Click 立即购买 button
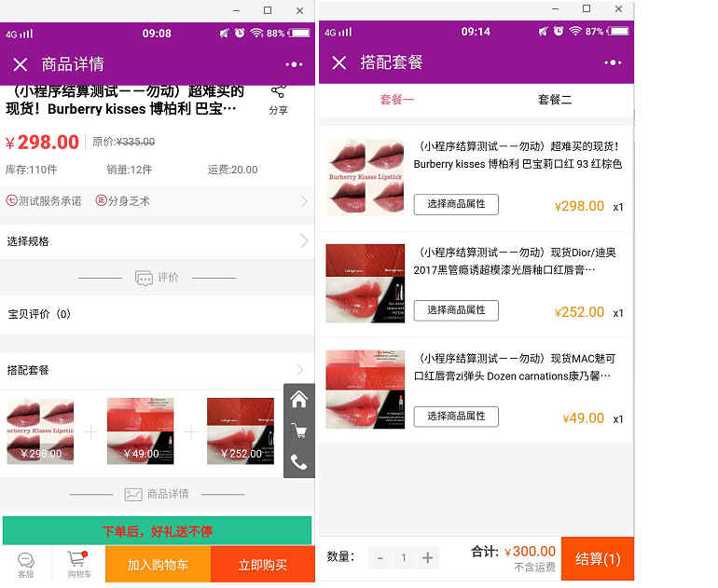Image resolution: width=718 pixels, height=588 pixels. click(263, 565)
